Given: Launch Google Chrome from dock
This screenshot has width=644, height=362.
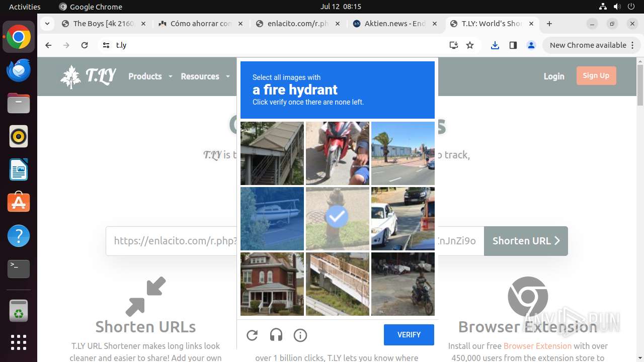Looking at the screenshot, I should tap(19, 37).
